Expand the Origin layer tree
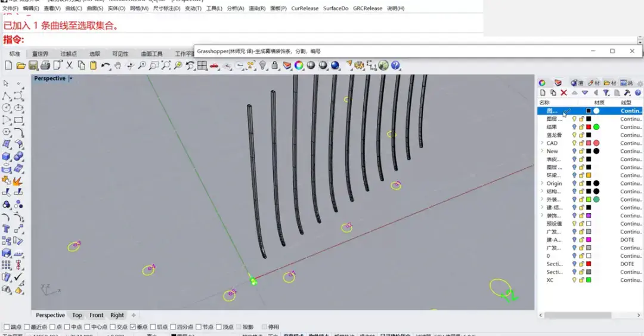The height and width of the screenshot is (336, 644). (x=542, y=183)
